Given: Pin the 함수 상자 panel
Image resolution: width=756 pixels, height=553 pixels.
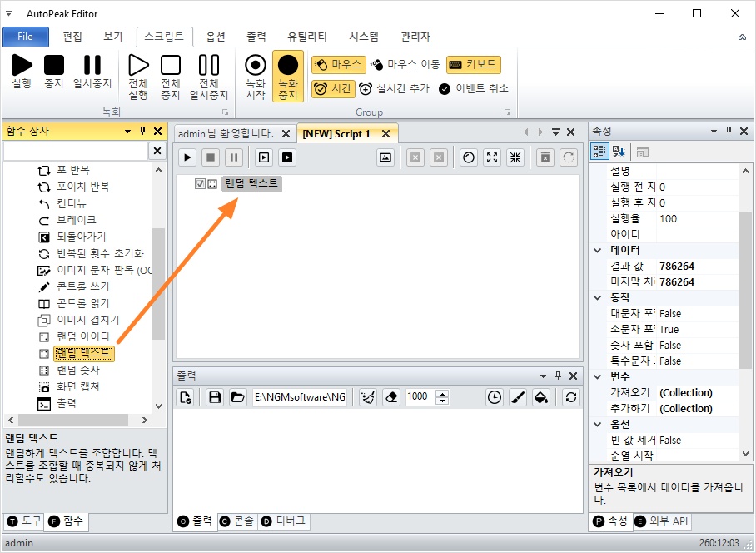Looking at the screenshot, I should (x=142, y=131).
